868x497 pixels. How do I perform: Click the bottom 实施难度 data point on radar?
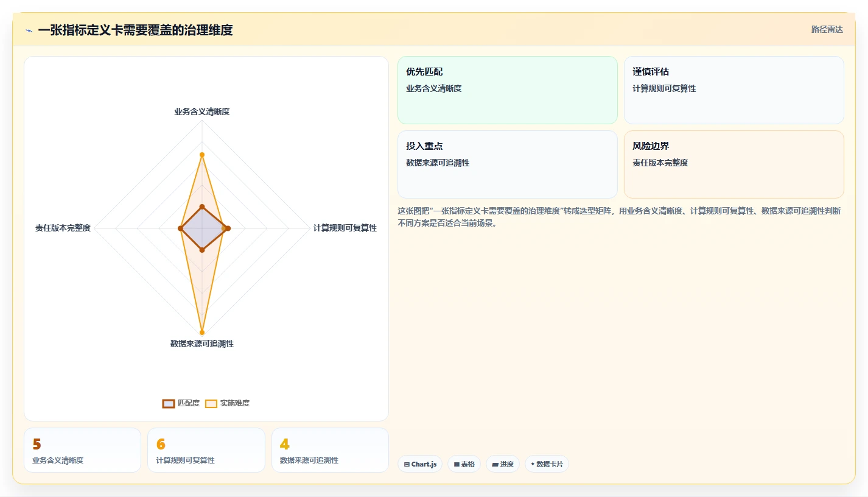(202, 333)
